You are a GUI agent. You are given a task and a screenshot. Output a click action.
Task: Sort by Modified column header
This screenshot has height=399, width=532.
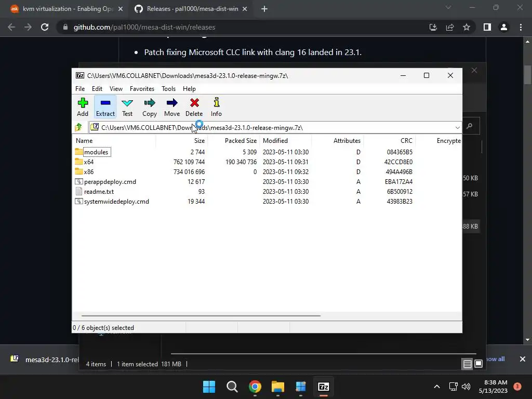(x=275, y=140)
